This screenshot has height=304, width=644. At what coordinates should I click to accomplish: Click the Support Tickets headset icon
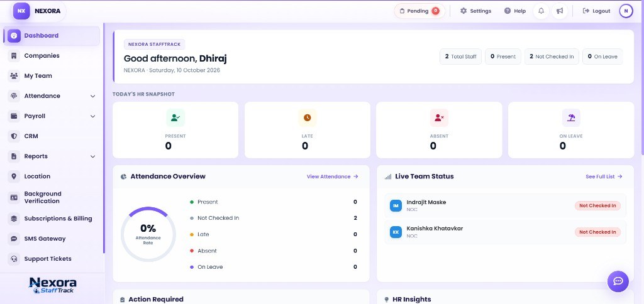[x=14, y=259]
